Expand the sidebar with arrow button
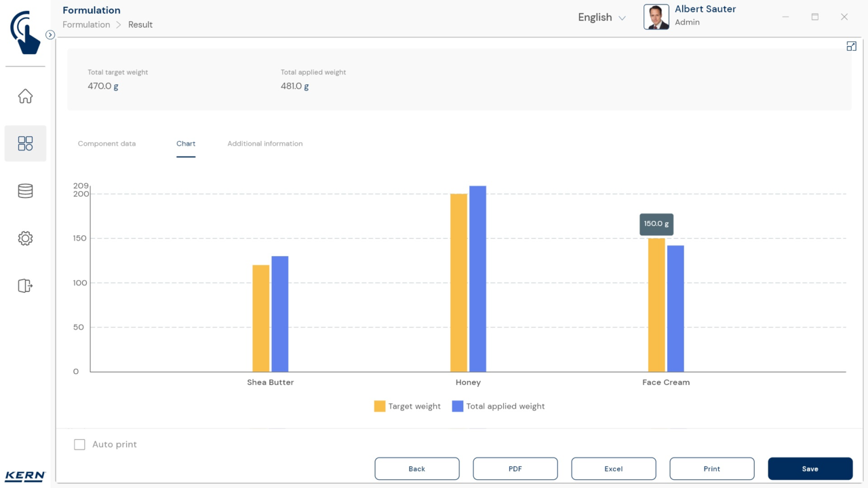The height and width of the screenshot is (488, 868). (50, 35)
